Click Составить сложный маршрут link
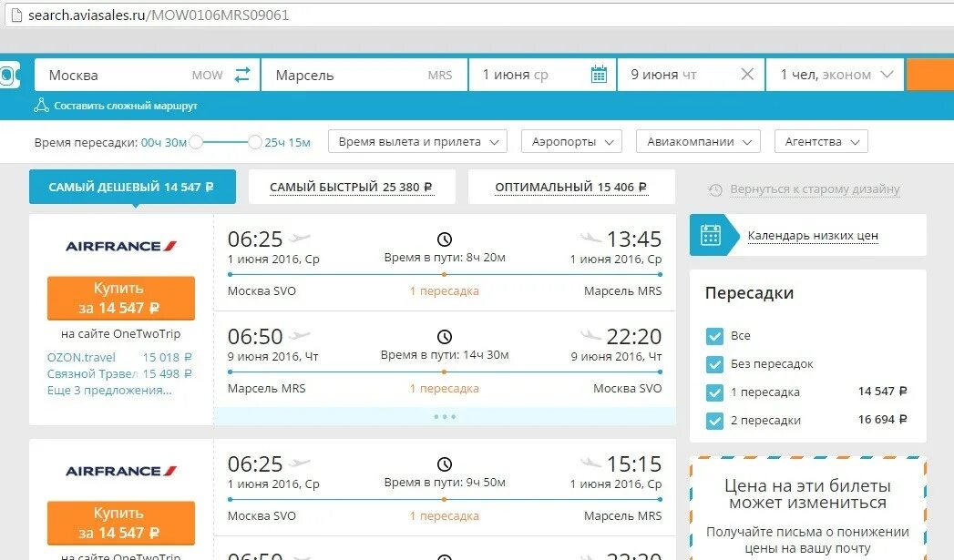 pos(126,106)
